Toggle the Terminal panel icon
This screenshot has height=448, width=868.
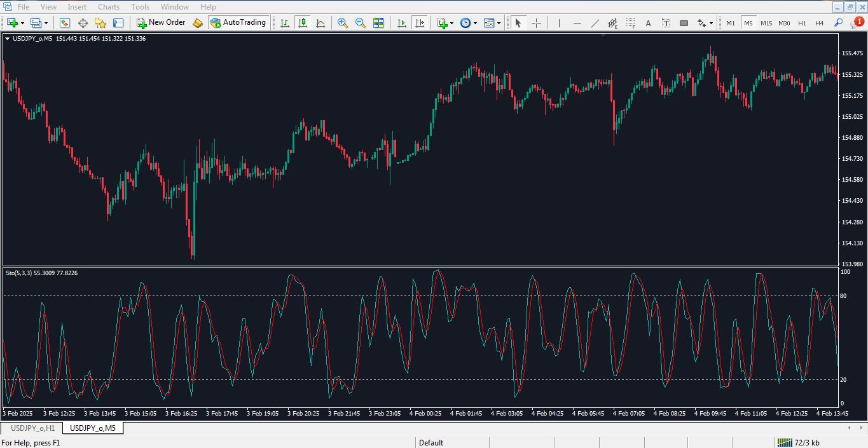point(118,23)
